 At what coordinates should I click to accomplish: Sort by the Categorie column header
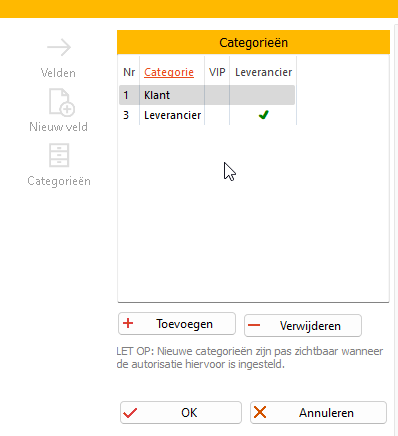[x=169, y=72]
